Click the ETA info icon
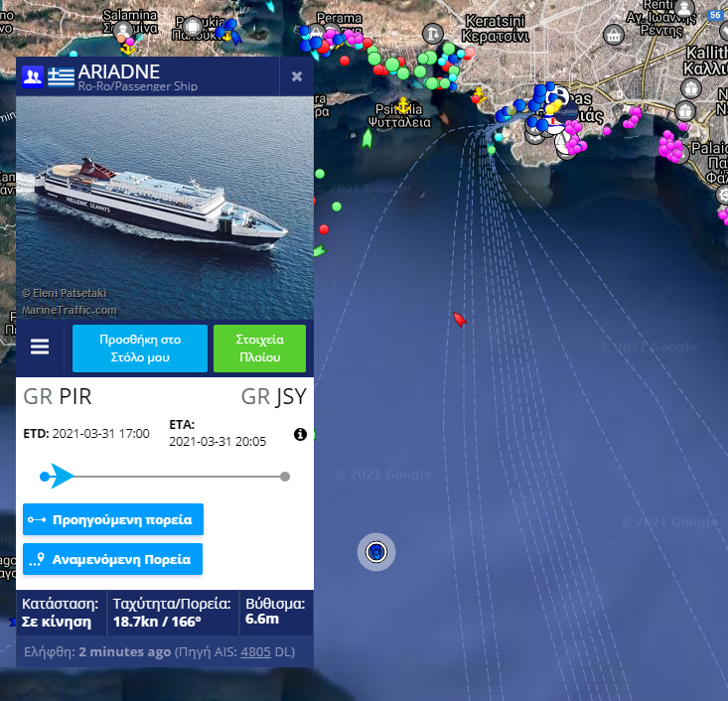728x701 pixels. click(300, 434)
